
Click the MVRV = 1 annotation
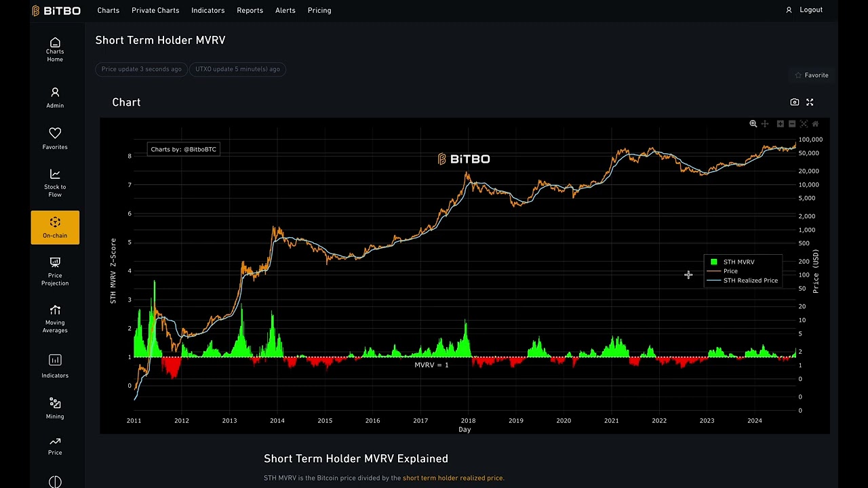[x=431, y=365]
